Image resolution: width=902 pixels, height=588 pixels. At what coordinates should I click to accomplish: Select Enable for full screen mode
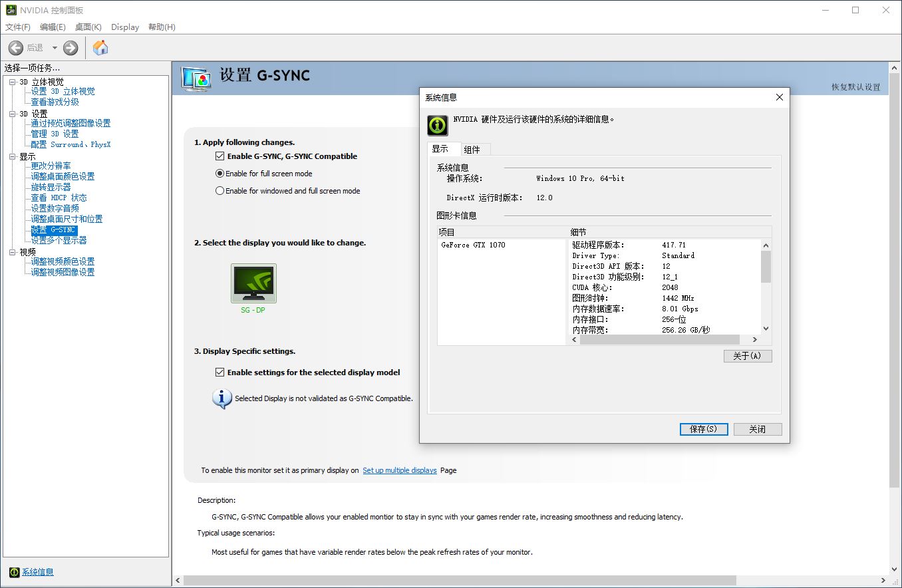pos(220,174)
